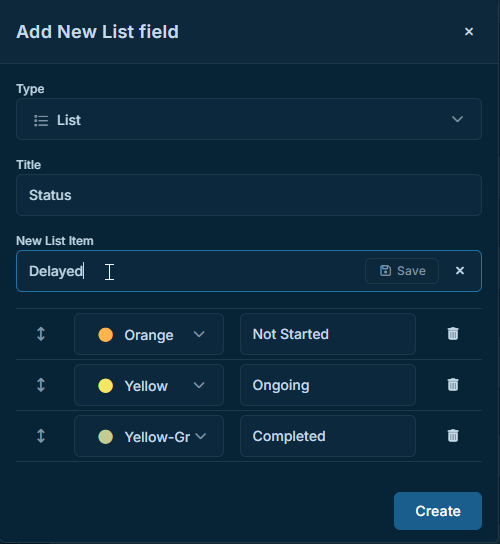
Task: Click reorder handle for Not Started row
Action: [x=41, y=334]
